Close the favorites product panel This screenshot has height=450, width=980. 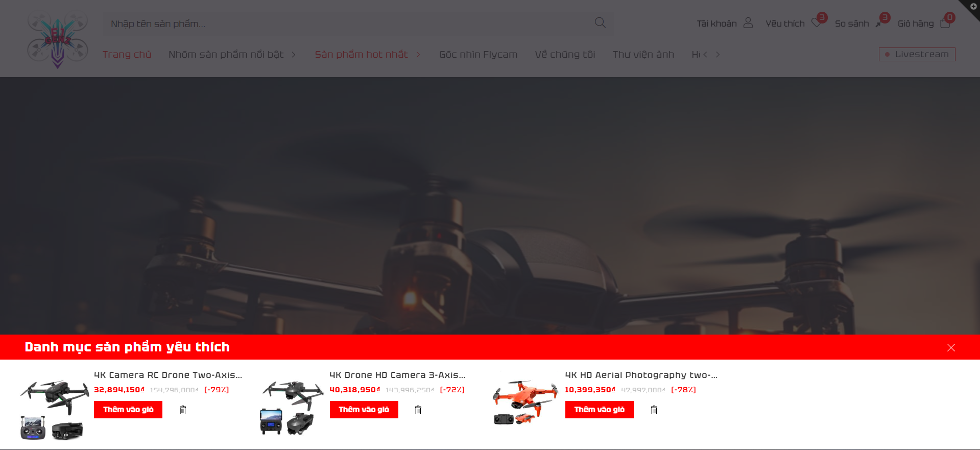[x=951, y=347]
